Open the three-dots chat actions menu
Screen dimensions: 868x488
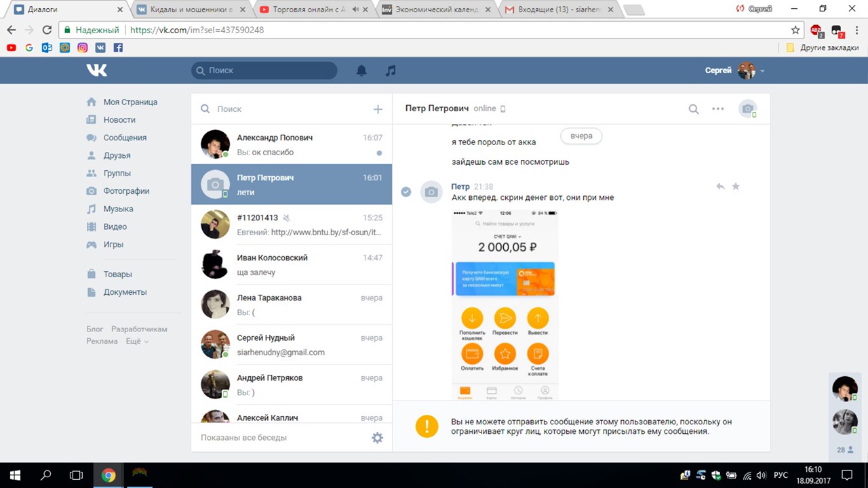point(717,109)
